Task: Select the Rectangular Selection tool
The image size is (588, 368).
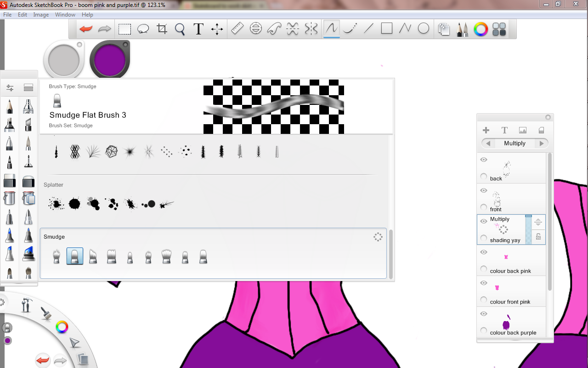Action: point(124,29)
